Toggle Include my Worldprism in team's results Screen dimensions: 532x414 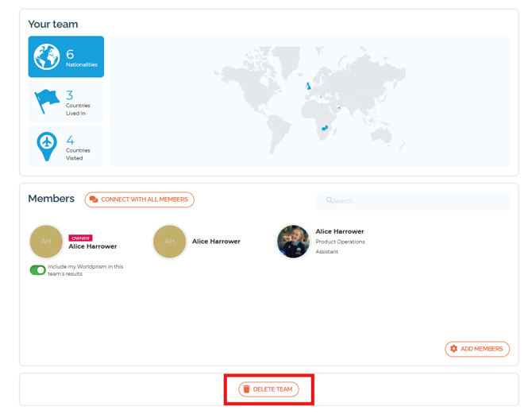tap(37, 270)
